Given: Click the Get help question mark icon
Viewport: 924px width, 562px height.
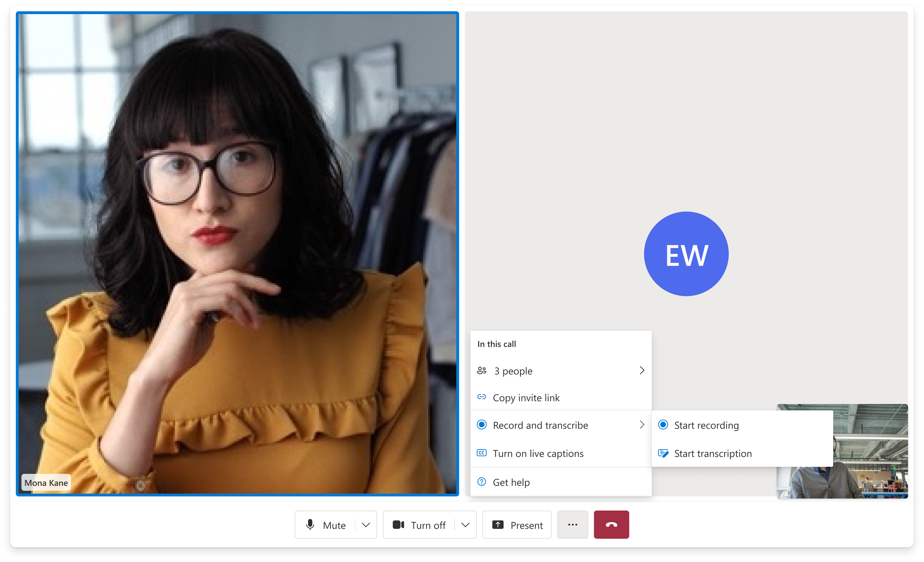Looking at the screenshot, I should (x=481, y=482).
